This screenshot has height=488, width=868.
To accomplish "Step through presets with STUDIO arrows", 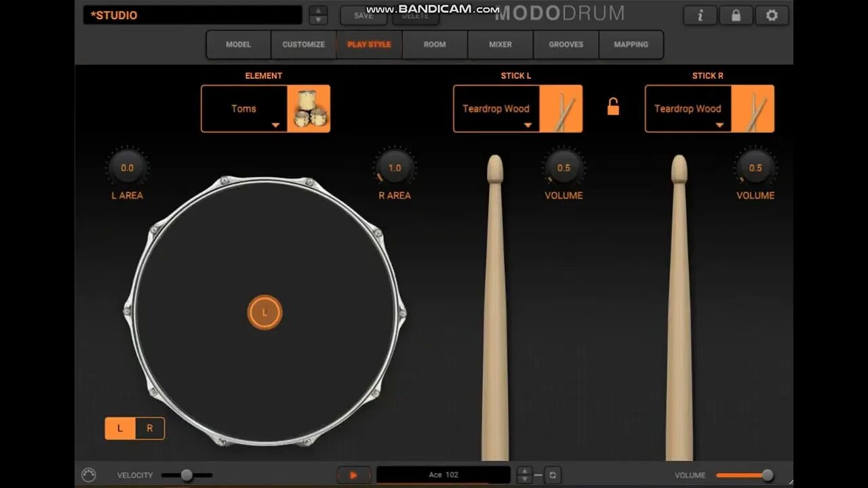I will point(318,15).
